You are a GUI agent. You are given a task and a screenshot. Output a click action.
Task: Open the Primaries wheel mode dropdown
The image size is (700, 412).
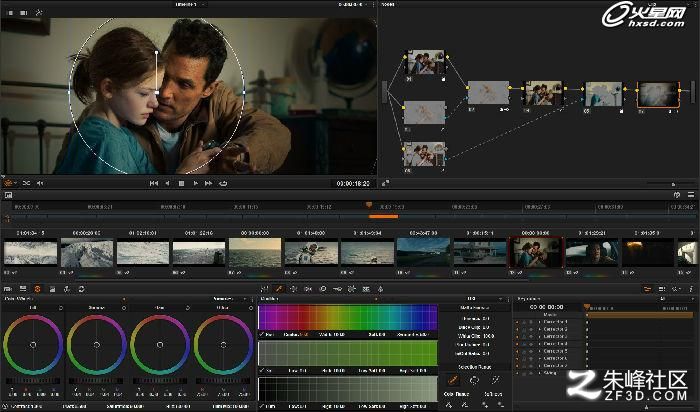[229, 299]
